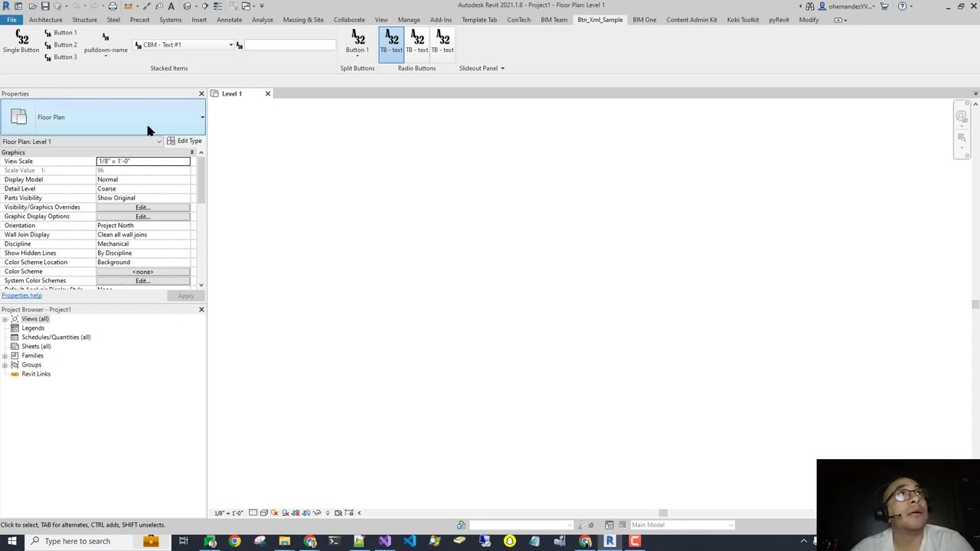Close the Level 1 view tab

pyautogui.click(x=267, y=93)
